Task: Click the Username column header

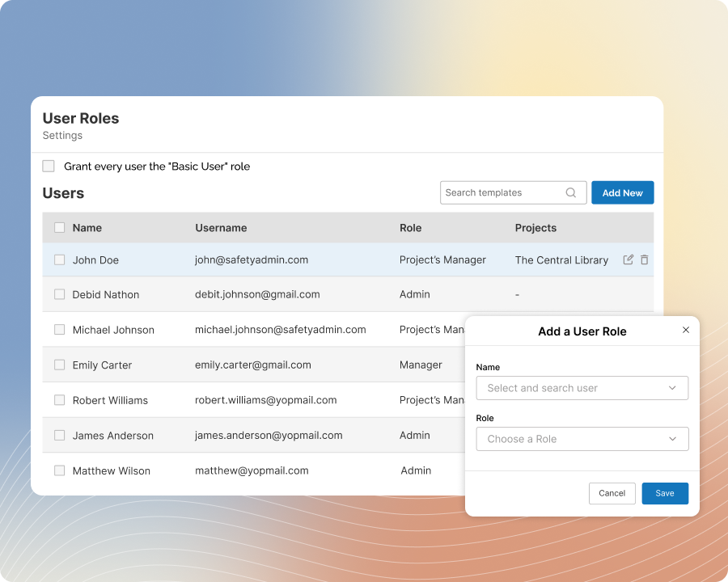Action: tap(221, 228)
